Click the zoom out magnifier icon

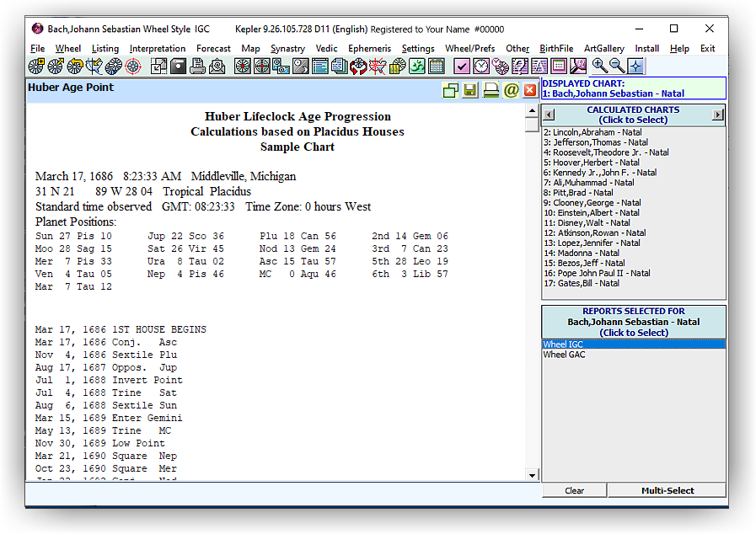[617, 66]
